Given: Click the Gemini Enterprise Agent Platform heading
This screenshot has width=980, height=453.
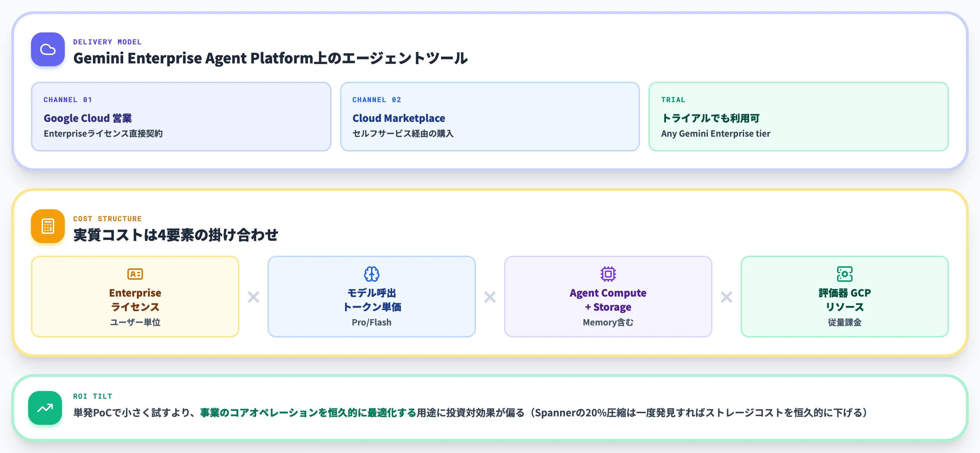Looking at the screenshot, I should (270, 58).
